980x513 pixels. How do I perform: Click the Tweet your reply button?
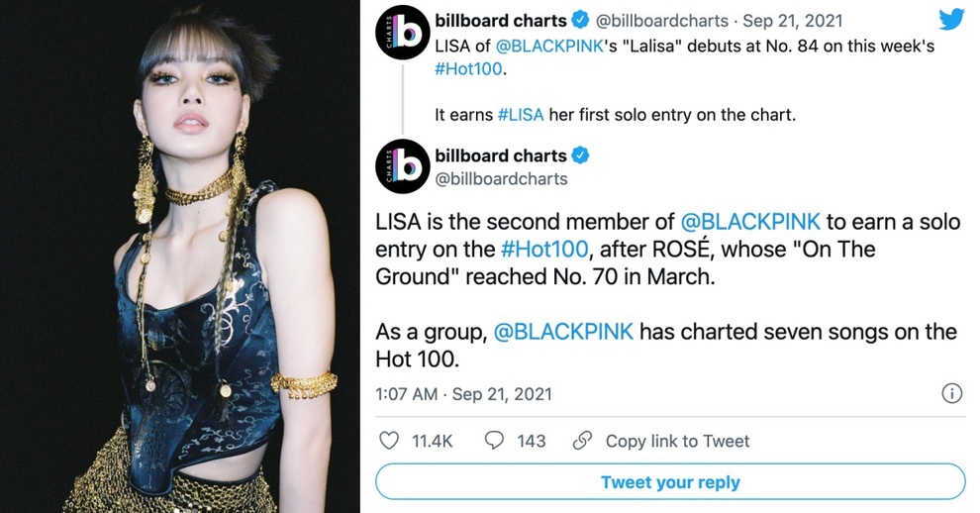(x=670, y=481)
